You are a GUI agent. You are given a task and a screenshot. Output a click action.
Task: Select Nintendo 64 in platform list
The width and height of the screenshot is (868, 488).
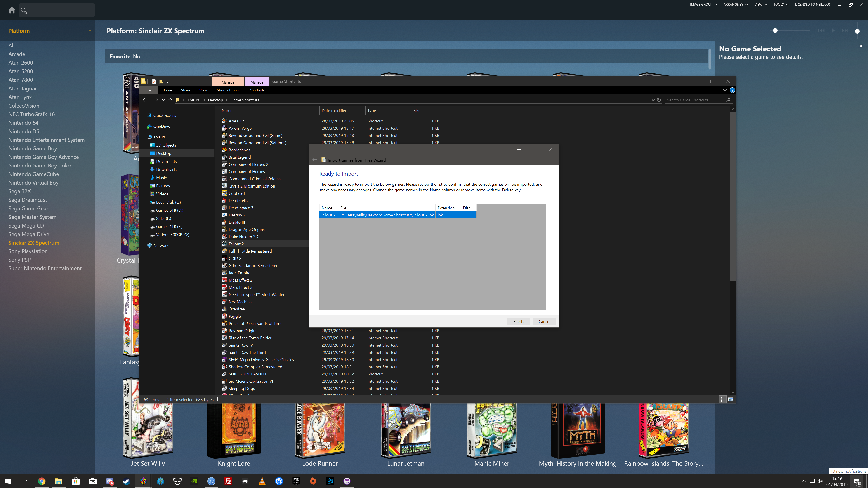(x=23, y=123)
